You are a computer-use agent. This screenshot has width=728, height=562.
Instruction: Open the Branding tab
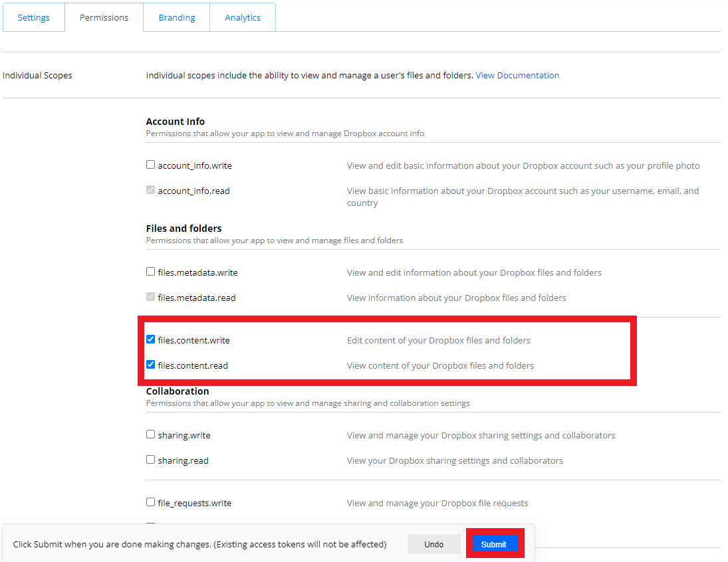point(176,18)
